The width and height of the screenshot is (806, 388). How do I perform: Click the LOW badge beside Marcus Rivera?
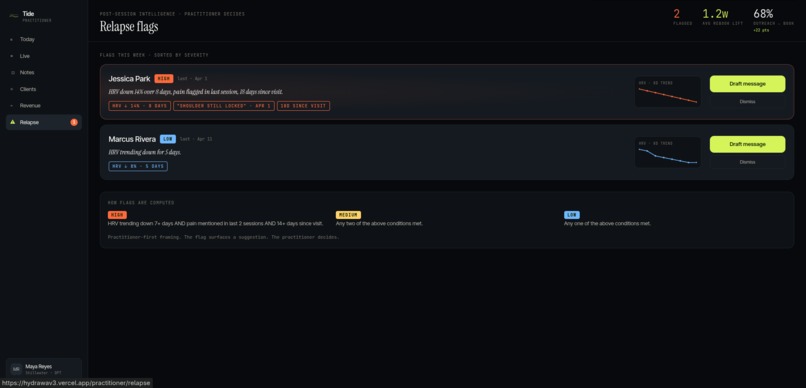pos(168,139)
